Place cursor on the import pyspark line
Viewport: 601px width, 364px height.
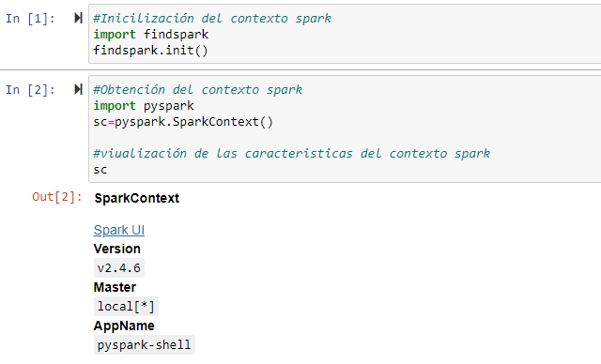point(144,106)
